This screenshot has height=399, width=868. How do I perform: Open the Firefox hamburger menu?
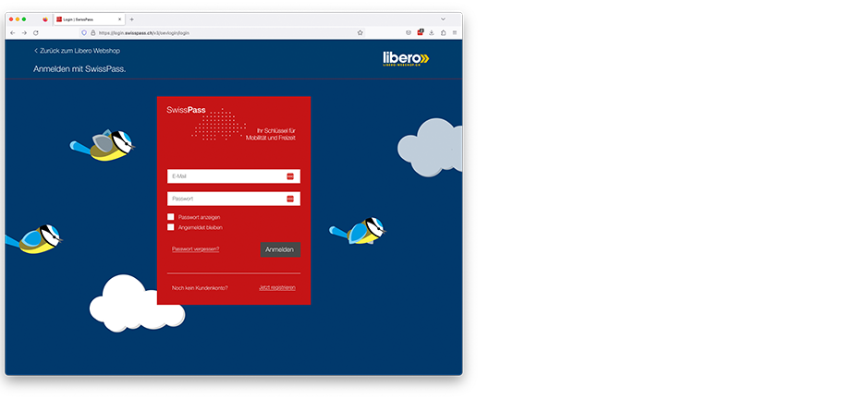(x=455, y=33)
